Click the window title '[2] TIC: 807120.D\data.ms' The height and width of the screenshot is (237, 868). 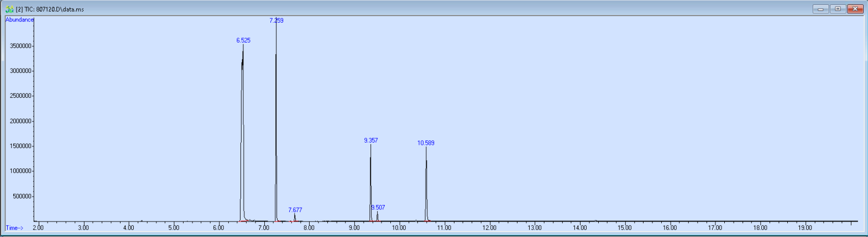click(x=50, y=9)
